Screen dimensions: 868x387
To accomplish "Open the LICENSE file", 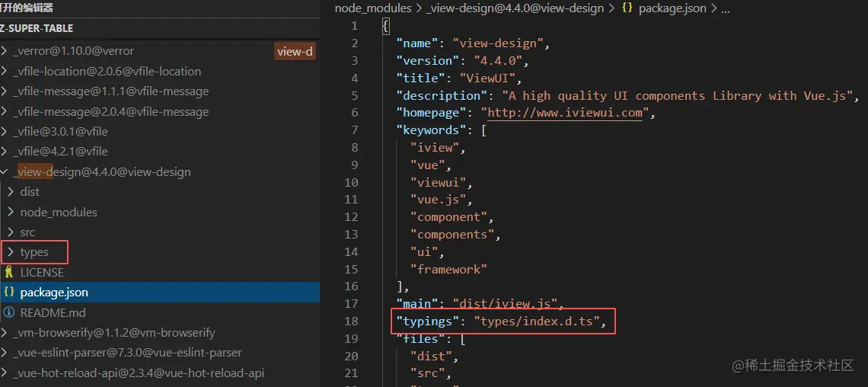I will click(x=42, y=272).
